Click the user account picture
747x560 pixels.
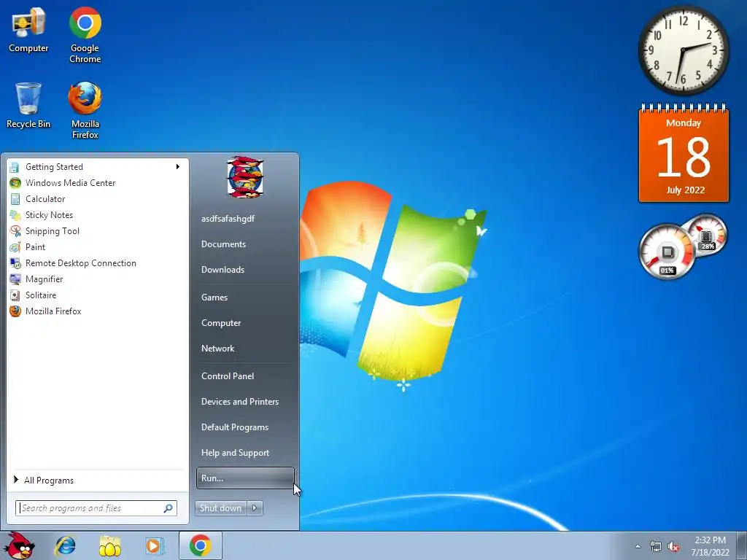(245, 176)
